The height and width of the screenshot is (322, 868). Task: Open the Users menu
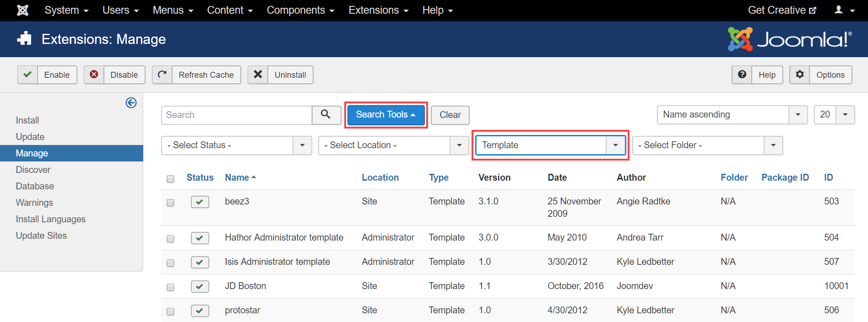pyautogui.click(x=120, y=10)
